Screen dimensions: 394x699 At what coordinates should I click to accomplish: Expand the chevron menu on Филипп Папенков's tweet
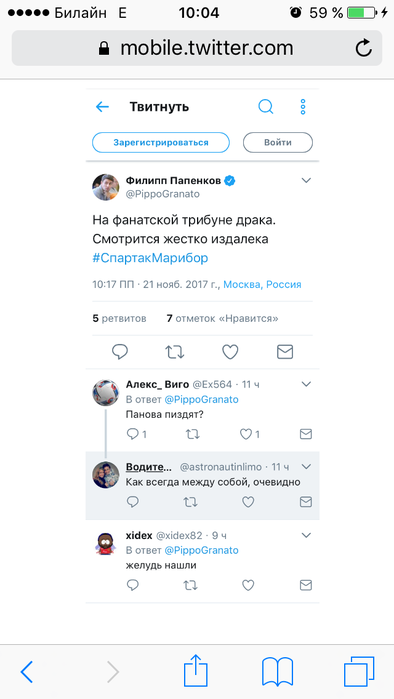tap(306, 181)
